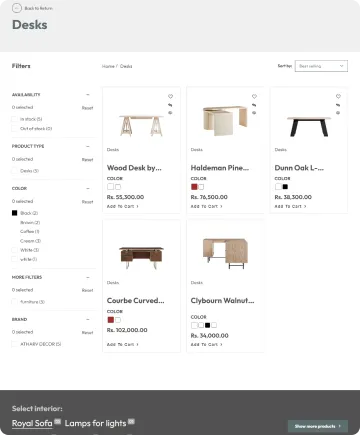Collapse the Brand filter section
This screenshot has height=435, width=360.
(x=88, y=319)
